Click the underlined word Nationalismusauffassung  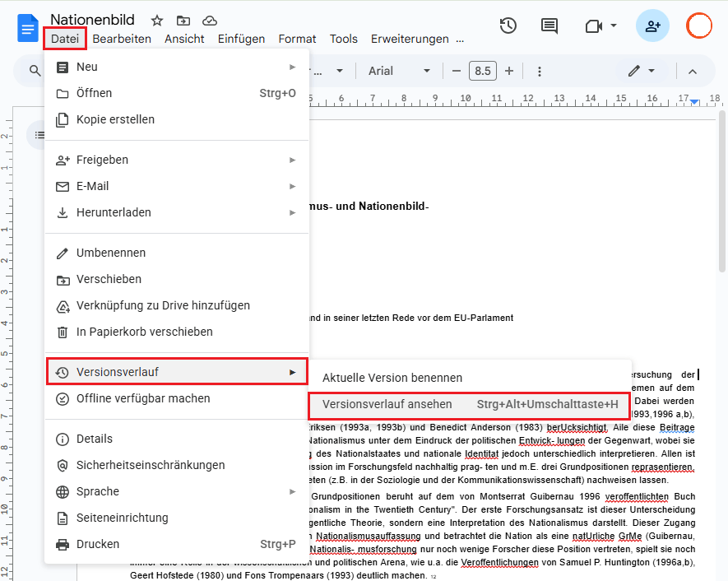369,536
